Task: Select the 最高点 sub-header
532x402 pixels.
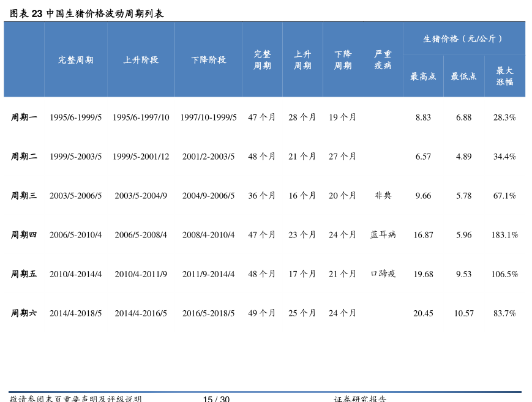Action: [x=423, y=76]
